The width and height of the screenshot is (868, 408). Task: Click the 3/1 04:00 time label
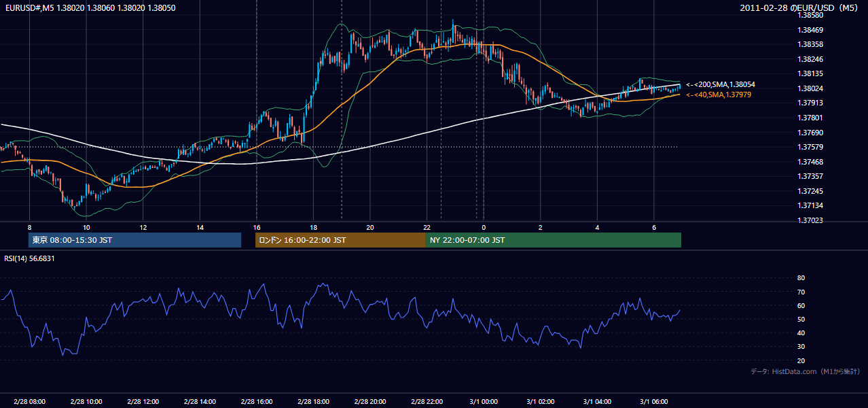[597, 401]
